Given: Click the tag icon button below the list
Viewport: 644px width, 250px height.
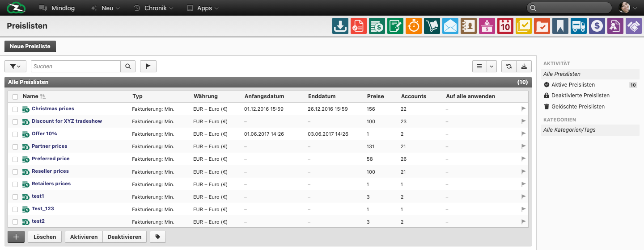Looking at the screenshot, I should [x=158, y=237].
